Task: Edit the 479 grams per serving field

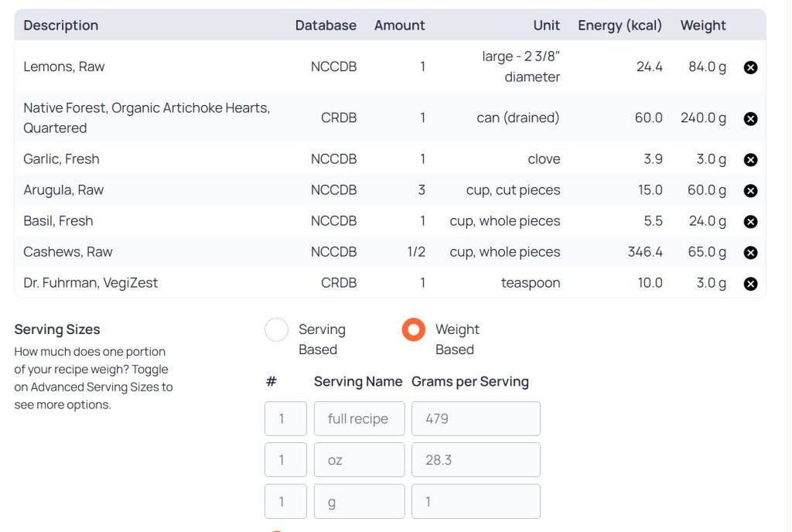Action: pyautogui.click(x=476, y=419)
